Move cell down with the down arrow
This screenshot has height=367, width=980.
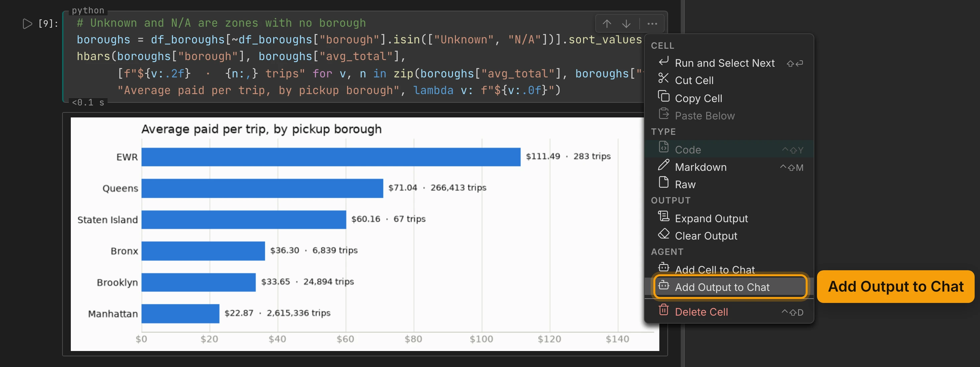pyautogui.click(x=626, y=24)
